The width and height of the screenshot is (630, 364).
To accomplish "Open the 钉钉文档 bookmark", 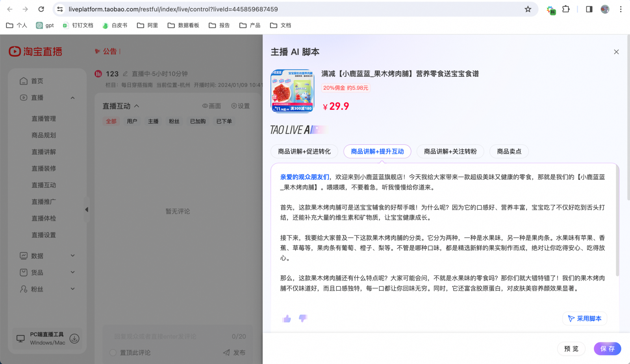I will [78, 25].
